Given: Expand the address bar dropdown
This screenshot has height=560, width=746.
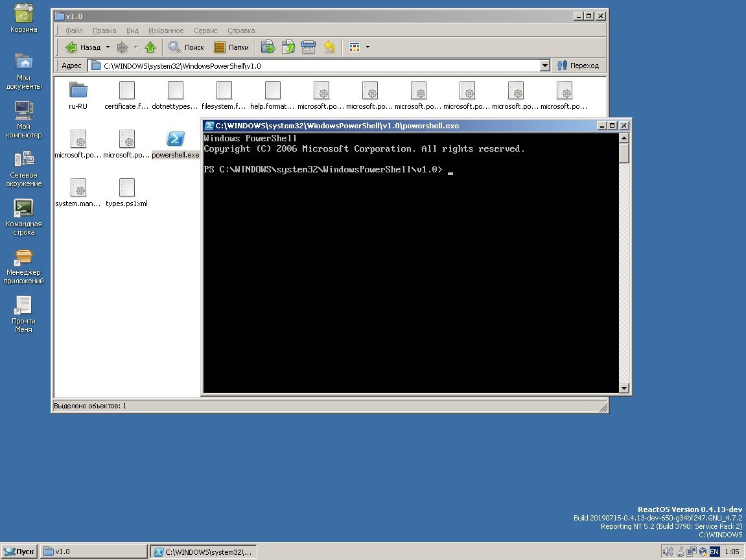Looking at the screenshot, I should pyautogui.click(x=544, y=65).
